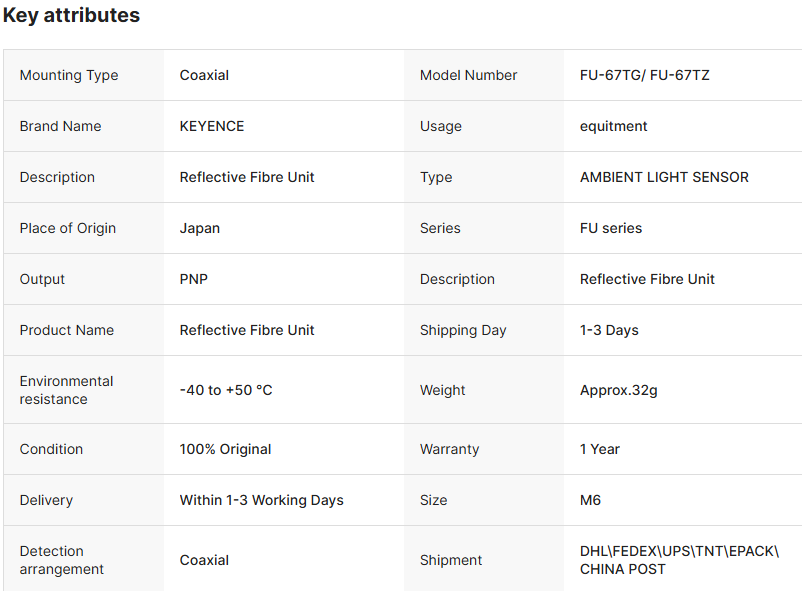Click the Mounting Type label
The image size is (802, 591).
click(69, 75)
